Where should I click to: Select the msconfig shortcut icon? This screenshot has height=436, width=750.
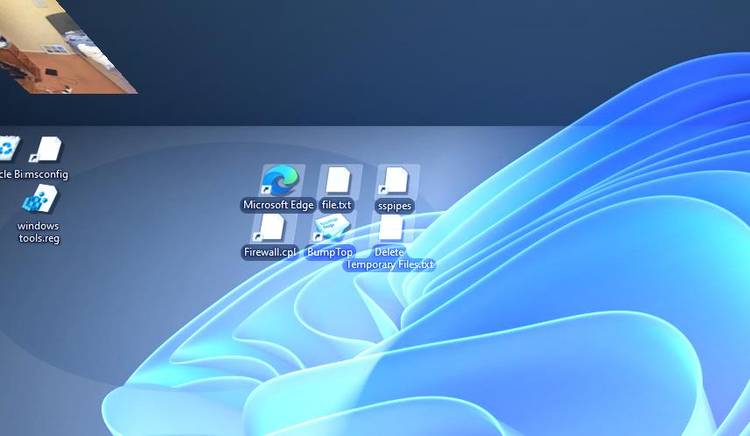(47, 150)
